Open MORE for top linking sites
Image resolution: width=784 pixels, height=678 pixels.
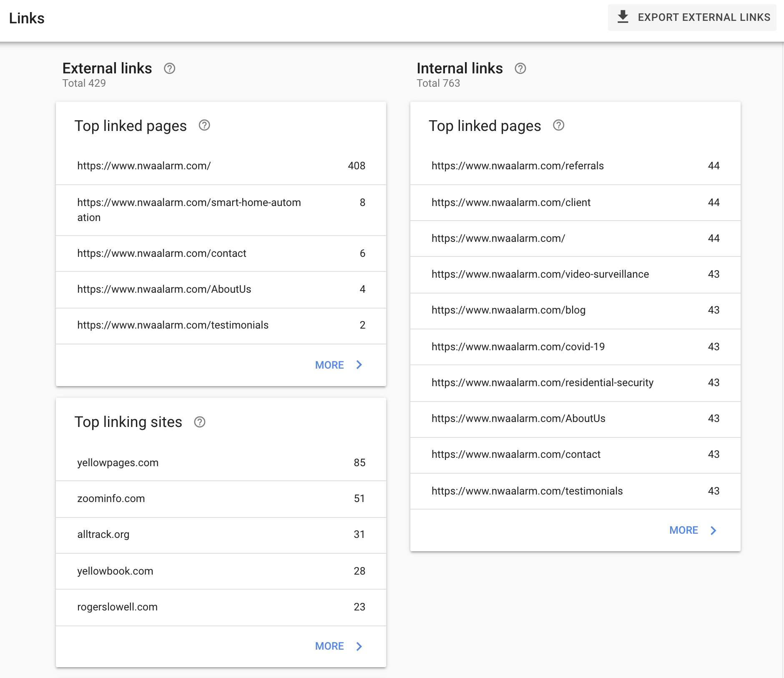pos(329,646)
